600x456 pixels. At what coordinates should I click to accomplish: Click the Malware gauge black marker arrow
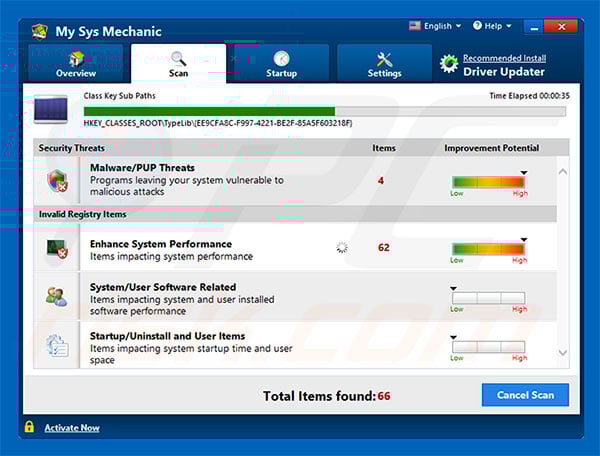tap(524, 173)
